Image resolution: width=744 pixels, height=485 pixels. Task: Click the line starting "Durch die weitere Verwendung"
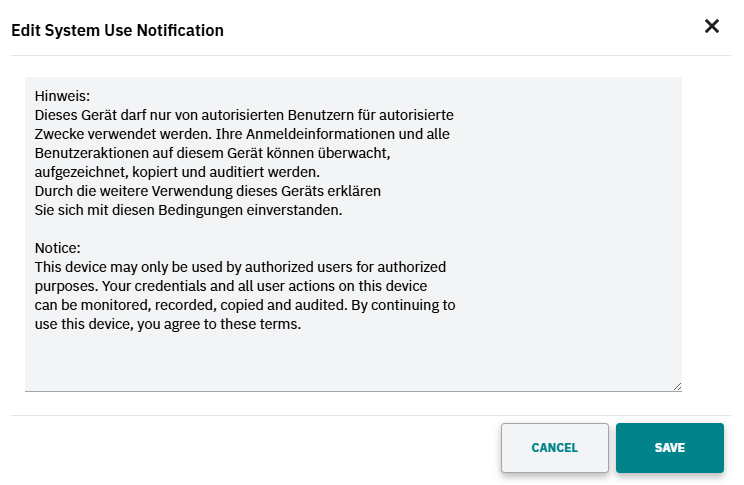[208, 191]
